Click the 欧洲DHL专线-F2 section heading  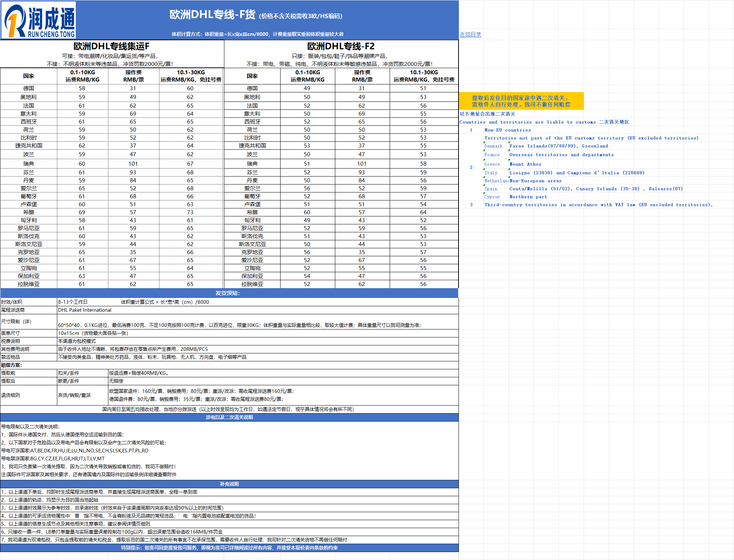[341, 46]
